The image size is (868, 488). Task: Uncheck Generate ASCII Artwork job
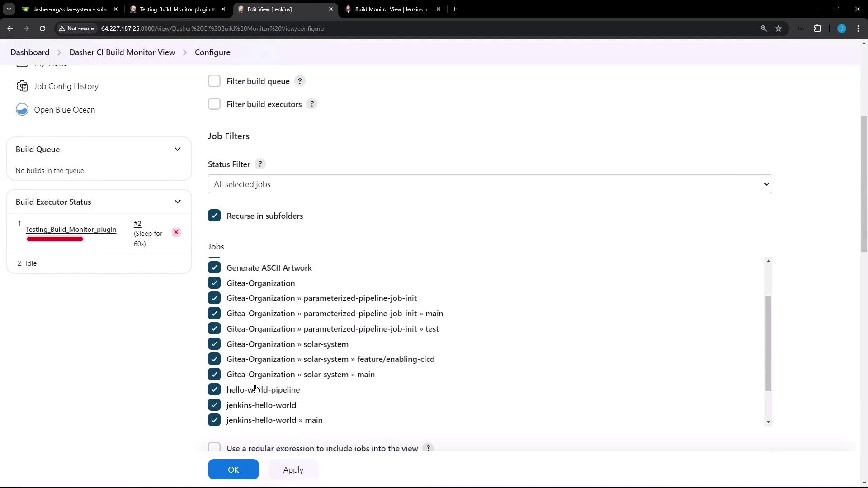point(214,267)
